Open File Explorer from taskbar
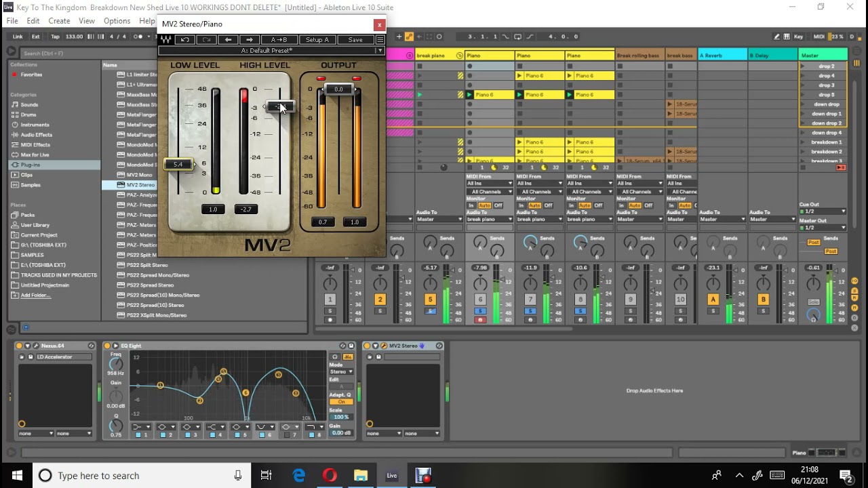 (x=361, y=475)
